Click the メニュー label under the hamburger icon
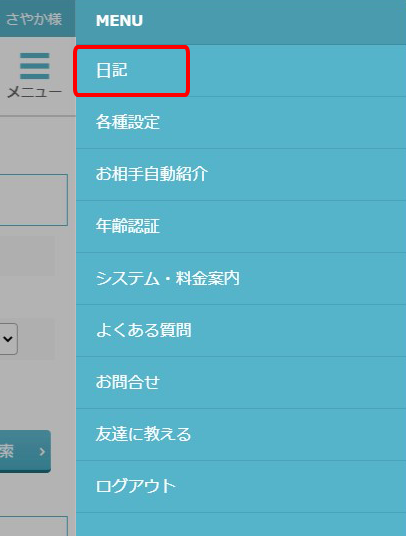The image size is (406, 536). (x=35, y=92)
